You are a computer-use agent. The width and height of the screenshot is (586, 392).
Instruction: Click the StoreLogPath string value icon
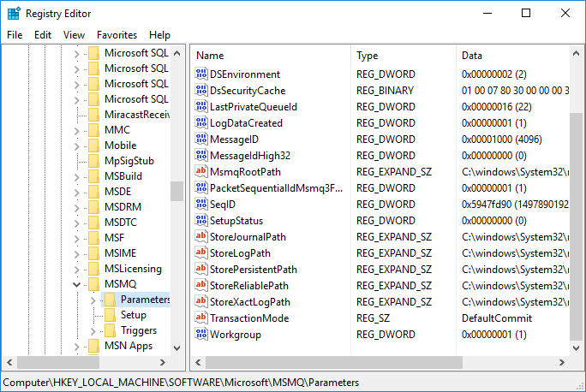[x=201, y=252]
